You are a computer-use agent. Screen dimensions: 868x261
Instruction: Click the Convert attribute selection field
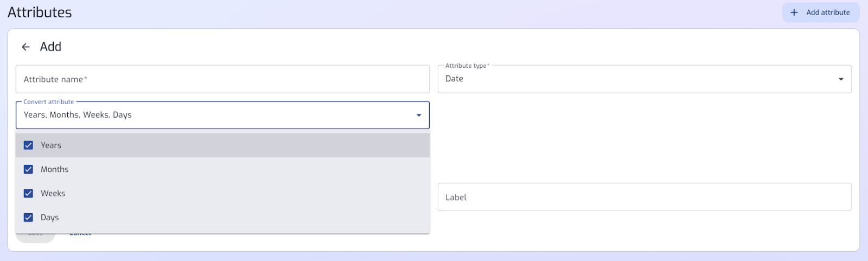[x=222, y=115]
